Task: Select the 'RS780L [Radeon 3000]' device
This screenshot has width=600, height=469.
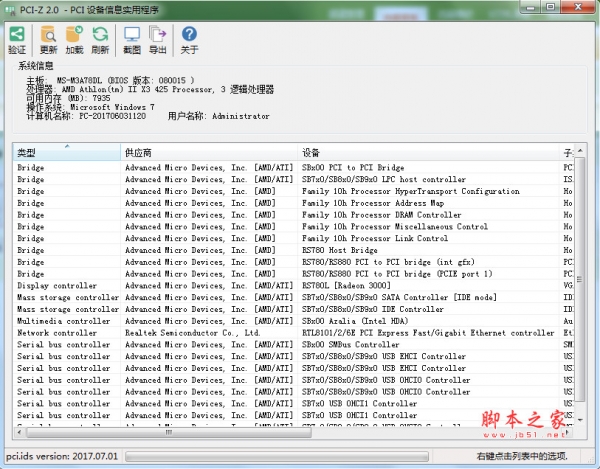Action: 346,286
